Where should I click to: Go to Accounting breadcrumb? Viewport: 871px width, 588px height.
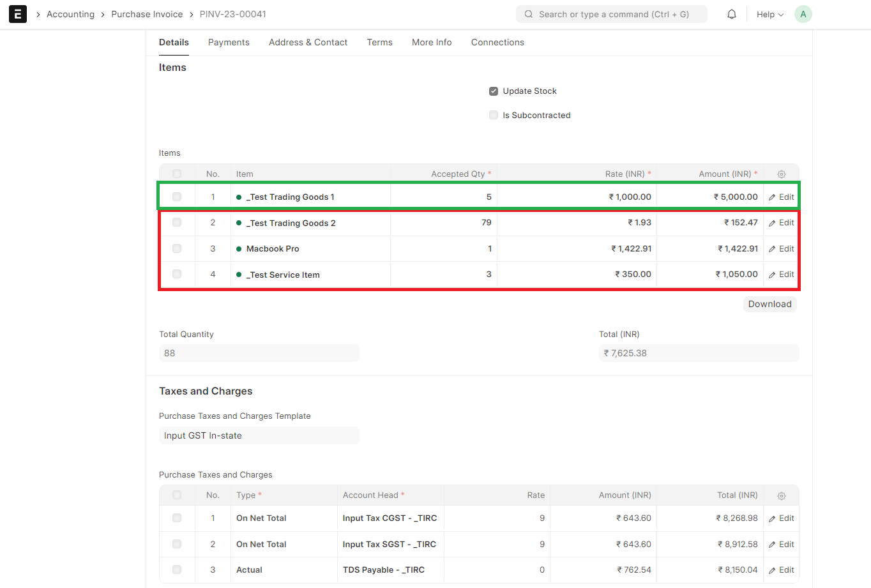70,14
